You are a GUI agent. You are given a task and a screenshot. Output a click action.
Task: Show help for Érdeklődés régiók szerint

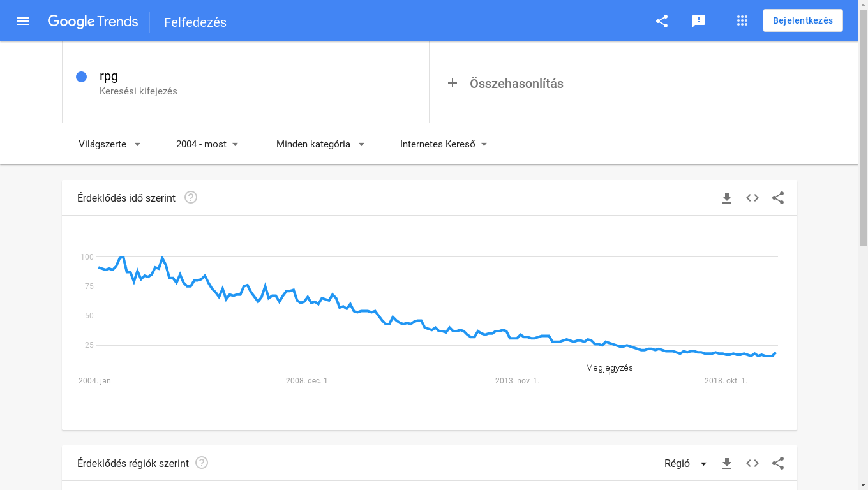point(202,463)
